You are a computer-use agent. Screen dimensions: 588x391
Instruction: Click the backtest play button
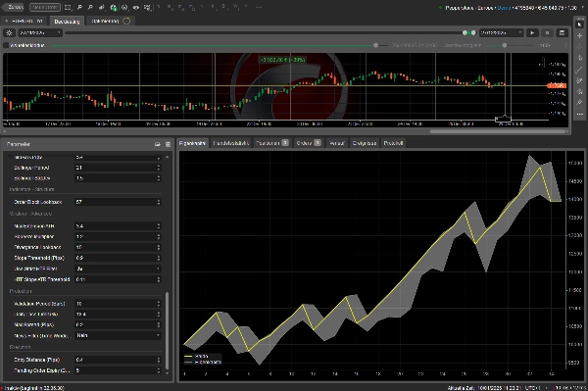click(x=532, y=33)
